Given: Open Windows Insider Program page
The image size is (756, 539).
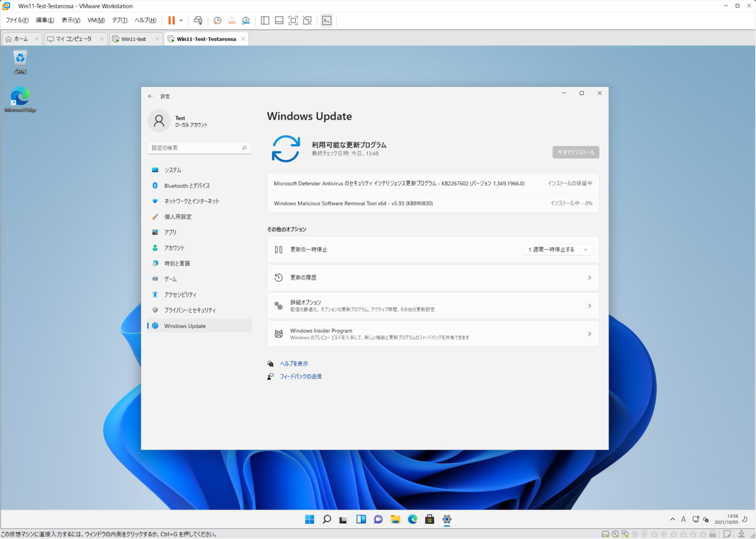Looking at the screenshot, I should (433, 334).
